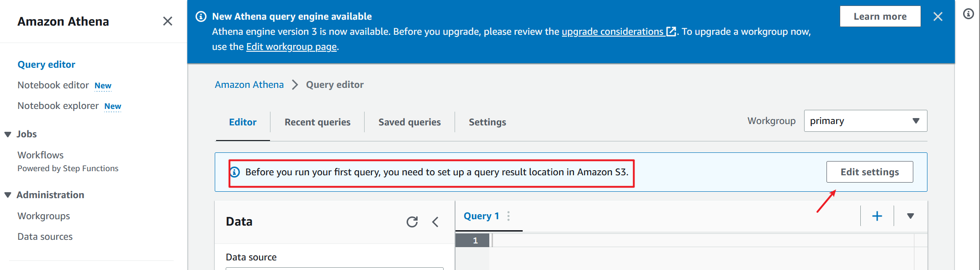Image resolution: width=980 pixels, height=270 pixels.
Task: Follow the Edit workgroup page link
Action: pos(291,47)
